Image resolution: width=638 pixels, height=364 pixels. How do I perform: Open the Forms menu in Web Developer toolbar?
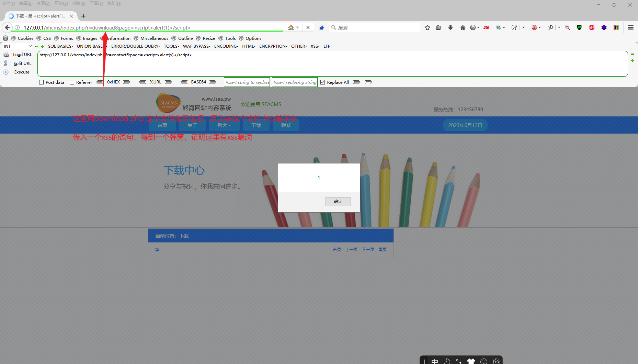pyautogui.click(x=64, y=38)
